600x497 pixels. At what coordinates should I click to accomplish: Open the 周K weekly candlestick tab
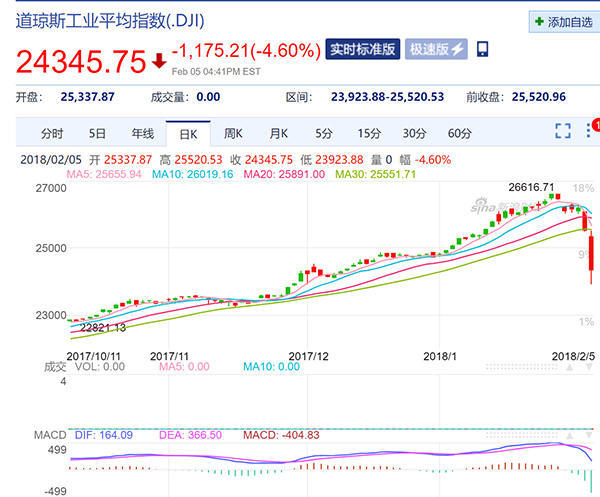coord(233,134)
